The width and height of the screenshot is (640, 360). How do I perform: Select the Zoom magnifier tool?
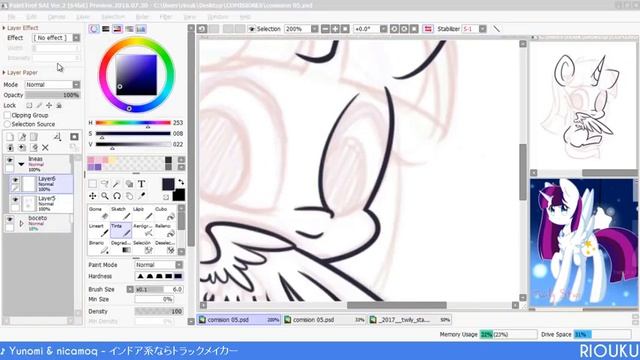tap(104, 196)
